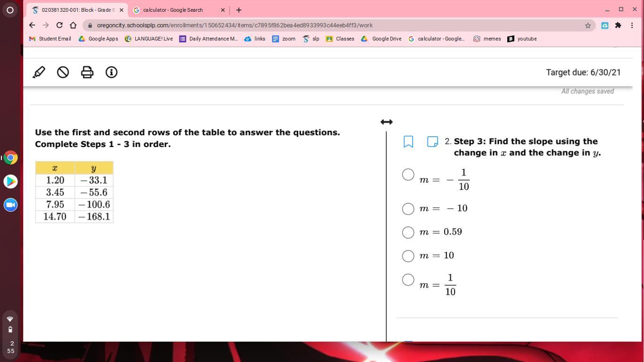The width and height of the screenshot is (644, 362).
Task: Click the pane resize double-arrow handle
Action: [x=387, y=122]
